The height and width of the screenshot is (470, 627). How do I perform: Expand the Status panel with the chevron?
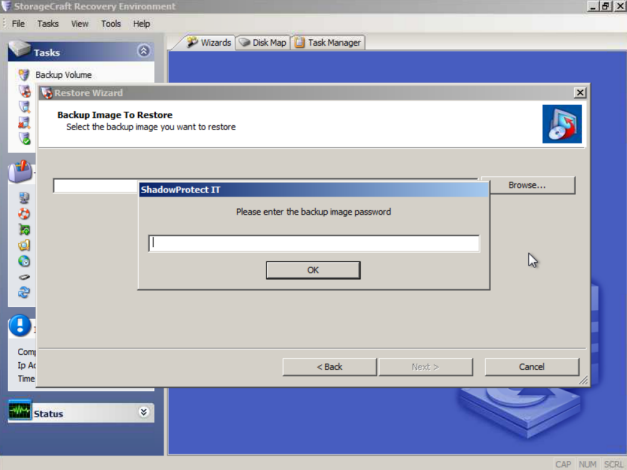144,412
